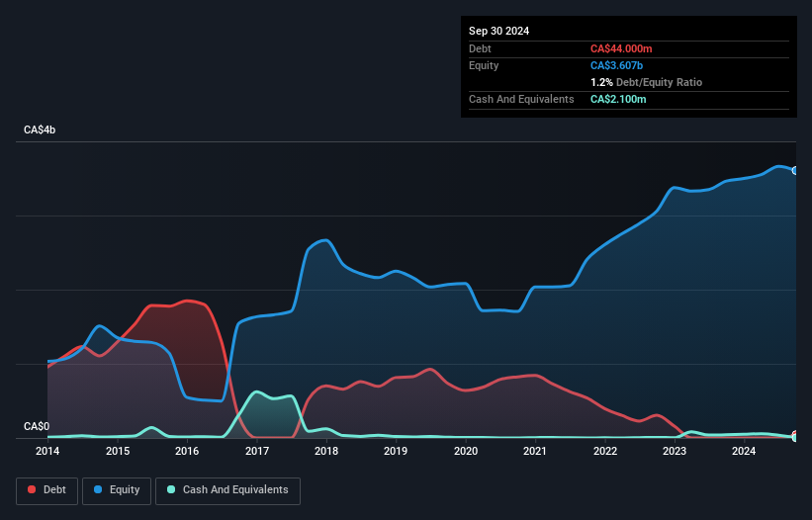
Task: Click the Sep 30 2024 tooltip date
Action: coord(498,31)
